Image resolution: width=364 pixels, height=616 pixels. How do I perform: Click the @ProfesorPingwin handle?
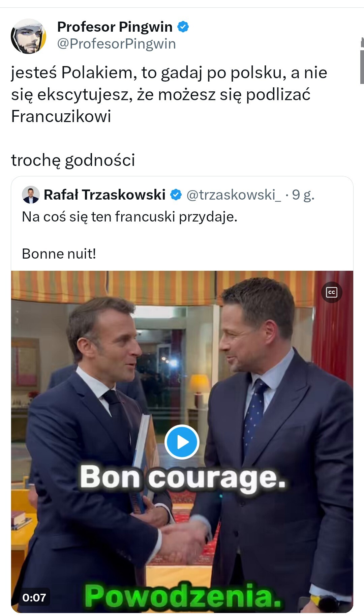[x=116, y=44]
